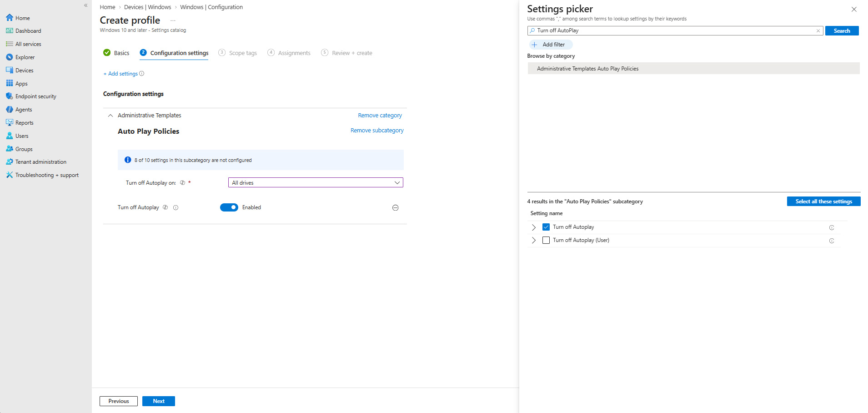The width and height of the screenshot is (868, 413).
Task: Select Administrative Templates Auto Play Policies category
Action: click(693, 68)
